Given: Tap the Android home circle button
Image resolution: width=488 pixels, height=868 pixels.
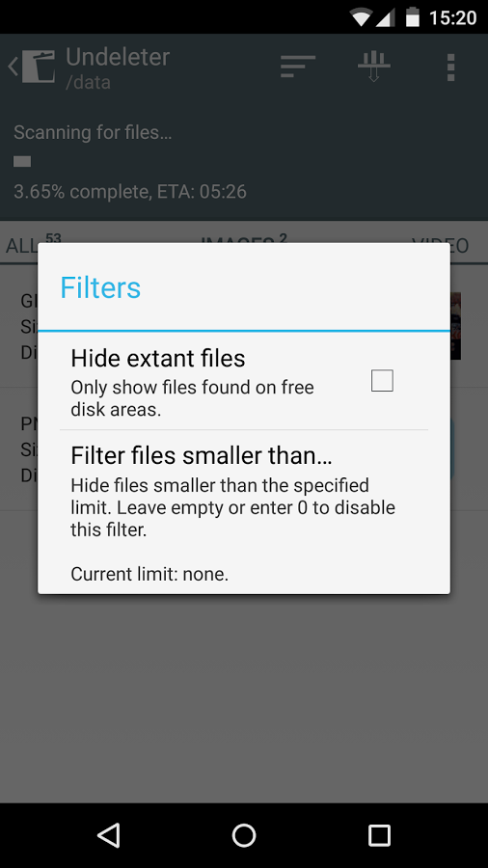Looking at the screenshot, I should tap(244, 835).
